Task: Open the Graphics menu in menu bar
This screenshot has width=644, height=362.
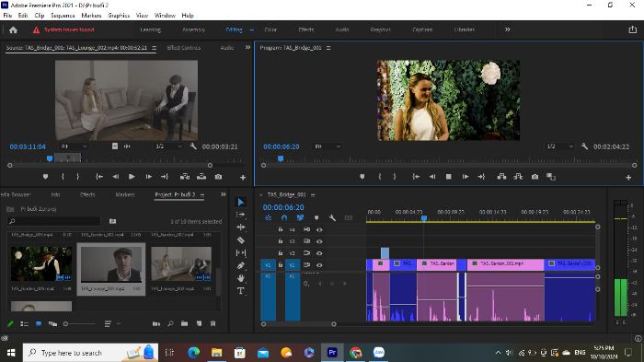Action: [x=119, y=16]
